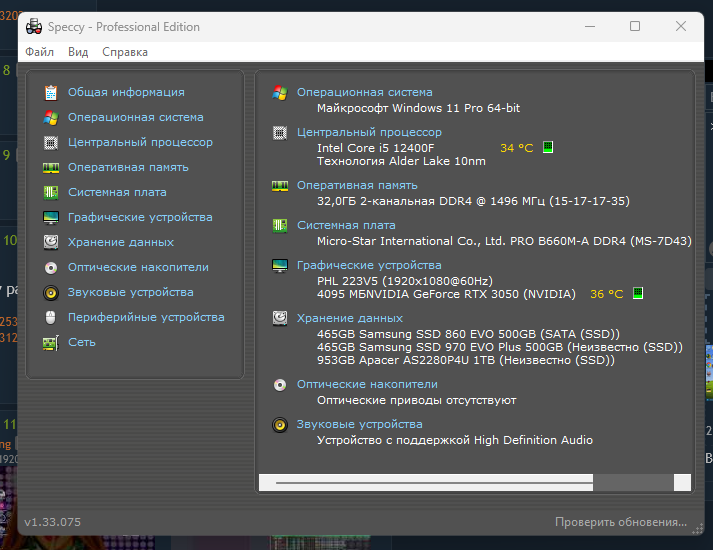Click the monitor icon in the sidebar
The image size is (713, 550).
(50, 217)
